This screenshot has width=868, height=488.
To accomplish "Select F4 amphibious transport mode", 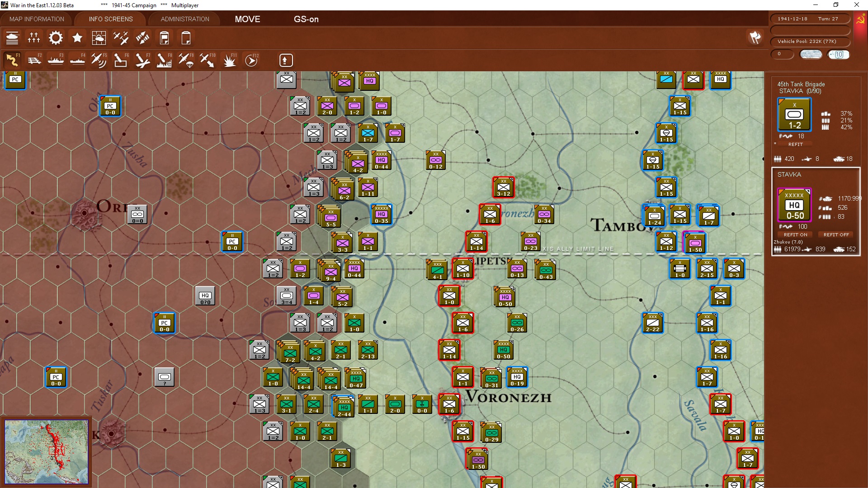I will pos(77,60).
